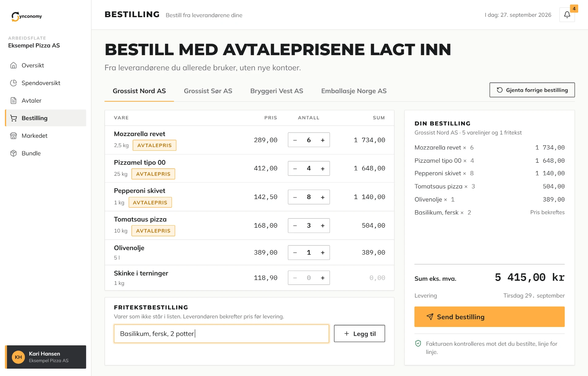The height and width of the screenshot is (376, 588).
Task: Go to Spendoversikt page
Action: click(x=45, y=83)
